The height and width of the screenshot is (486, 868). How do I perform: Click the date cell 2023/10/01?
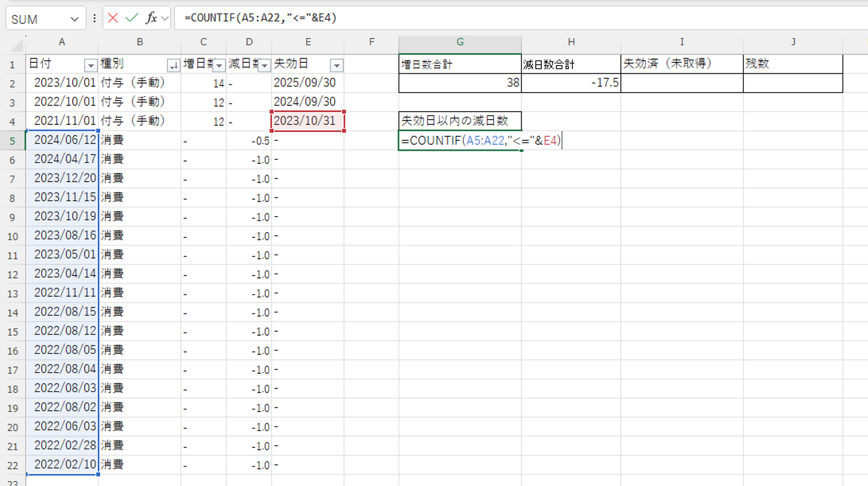62,83
